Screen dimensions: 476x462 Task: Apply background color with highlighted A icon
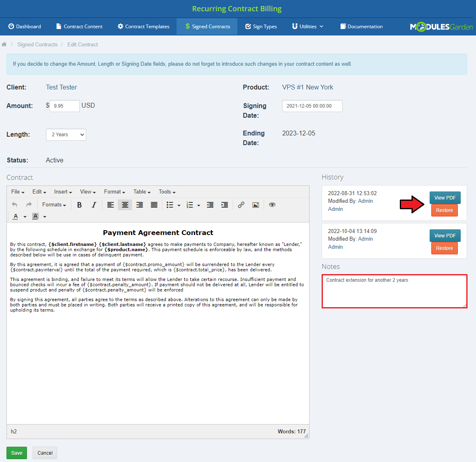pyautogui.click(x=35, y=216)
